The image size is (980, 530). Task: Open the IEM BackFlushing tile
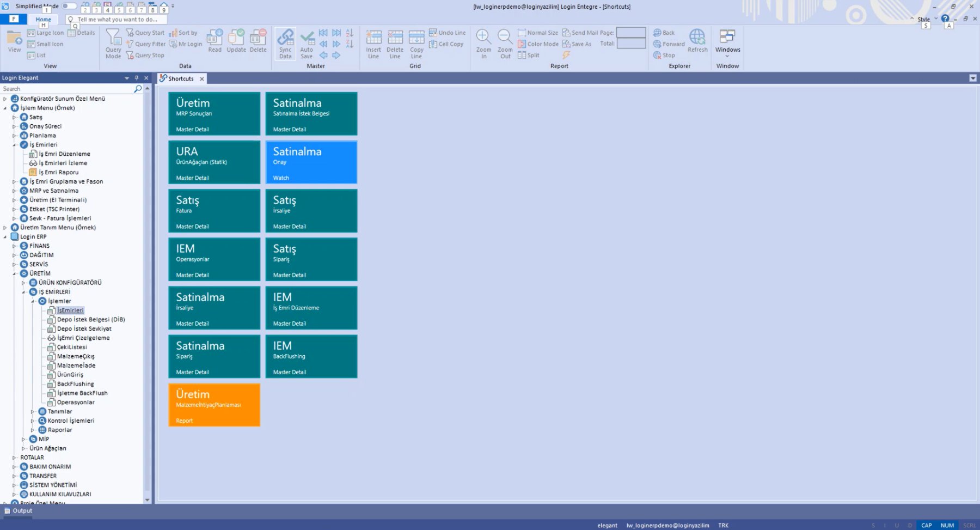[311, 356]
